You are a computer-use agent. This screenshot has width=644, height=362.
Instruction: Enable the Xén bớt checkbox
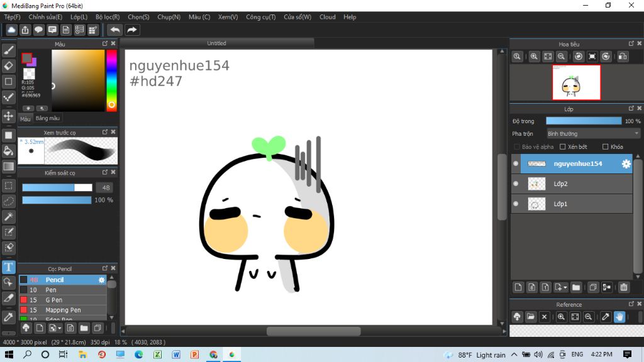pyautogui.click(x=563, y=146)
